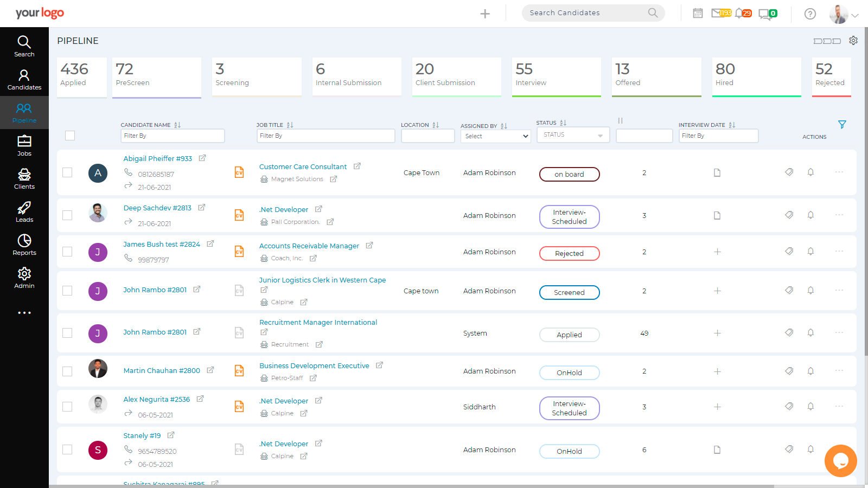Click the plus add icon in header
Image resolution: width=868 pixels, height=488 pixels.
click(x=485, y=14)
